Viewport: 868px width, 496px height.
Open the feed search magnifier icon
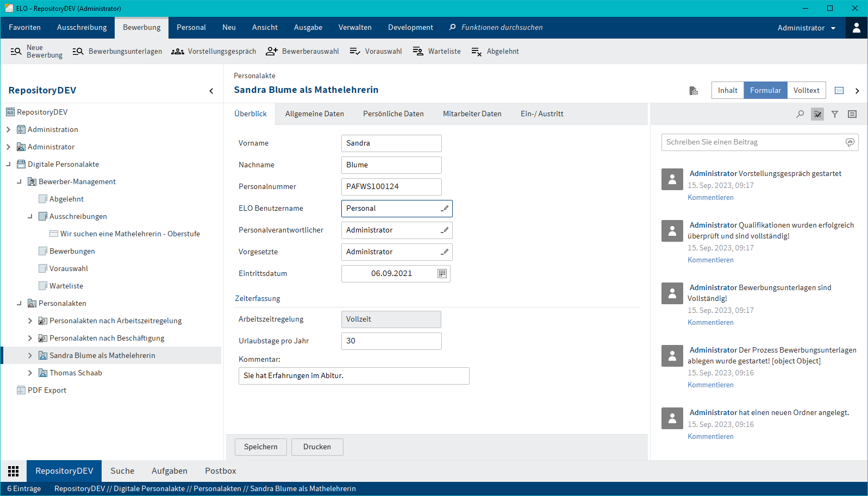coord(800,114)
